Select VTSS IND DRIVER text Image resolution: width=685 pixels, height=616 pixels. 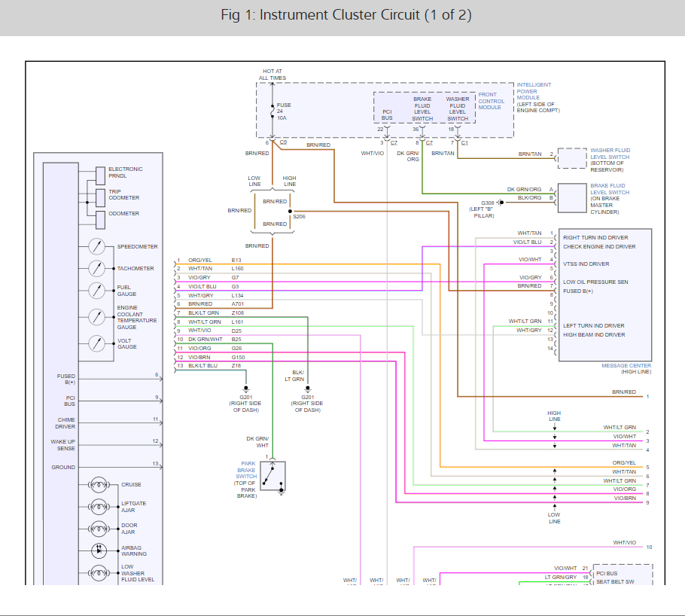pyautogui.click(x=586, y=264)
